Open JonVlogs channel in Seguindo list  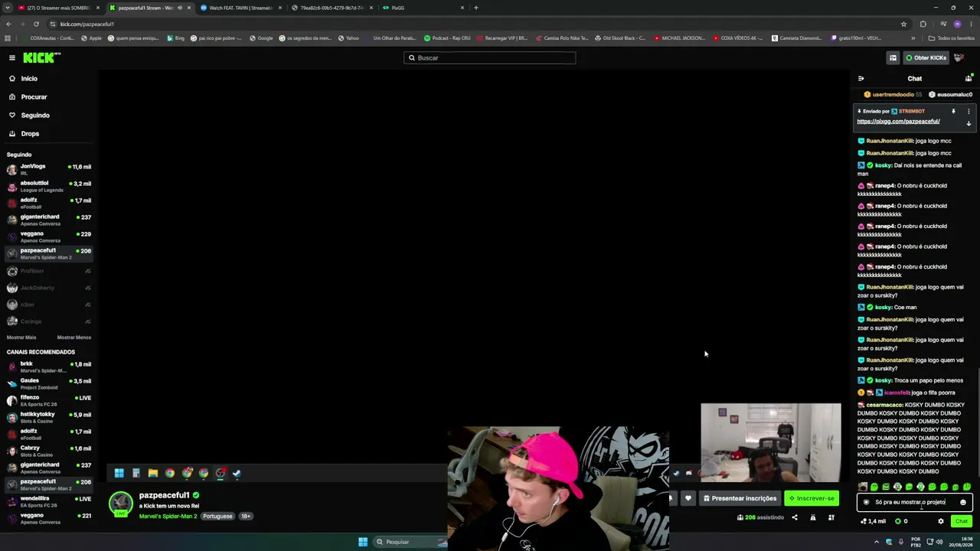tap(49, 169)
